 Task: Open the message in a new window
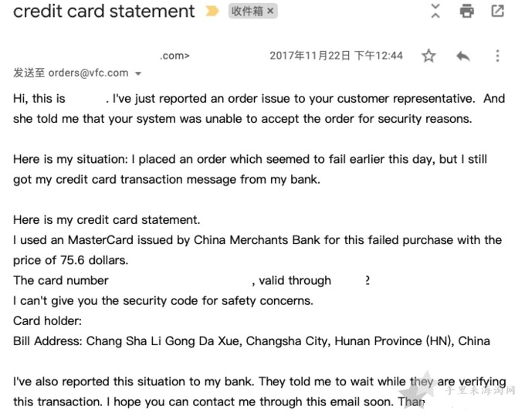(497, 11)
